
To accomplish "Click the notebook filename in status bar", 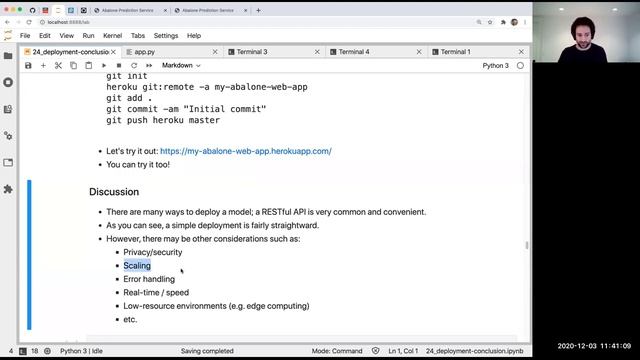I will (474, 351).
